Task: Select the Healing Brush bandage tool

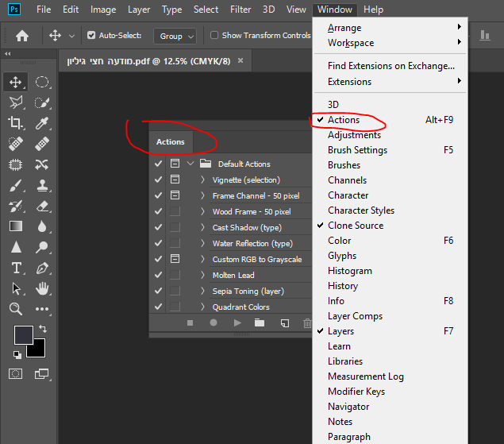Action: click(x=42, y=144)
